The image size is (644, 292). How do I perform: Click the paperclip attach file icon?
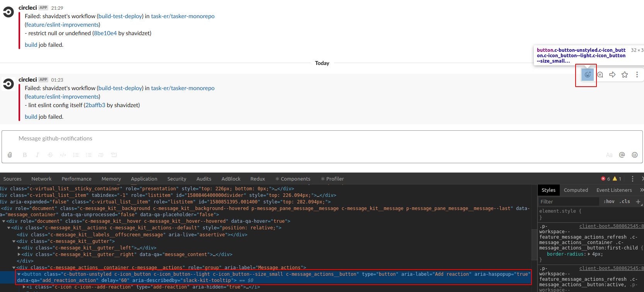[10, 155]
